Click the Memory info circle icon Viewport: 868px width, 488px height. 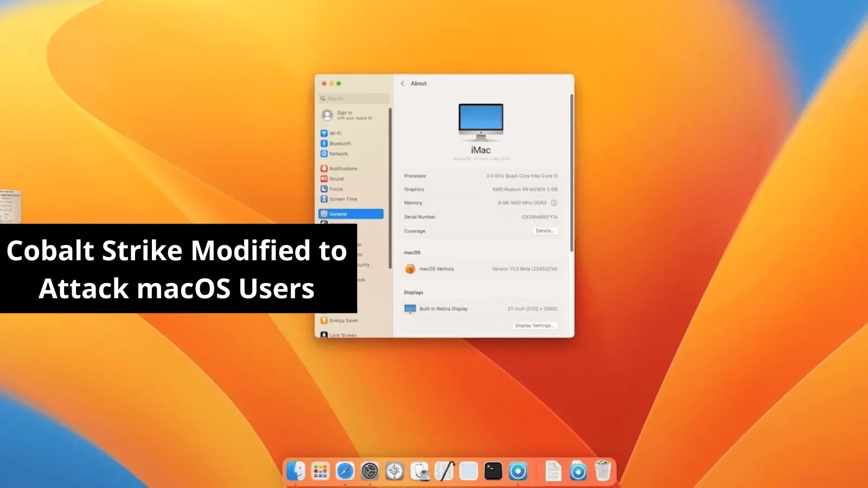click(554, 203)
